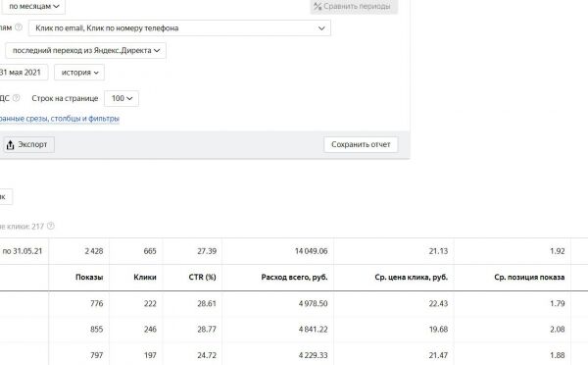
Task: Click the impressions cell '797'
Action: (x=97, y=355)
